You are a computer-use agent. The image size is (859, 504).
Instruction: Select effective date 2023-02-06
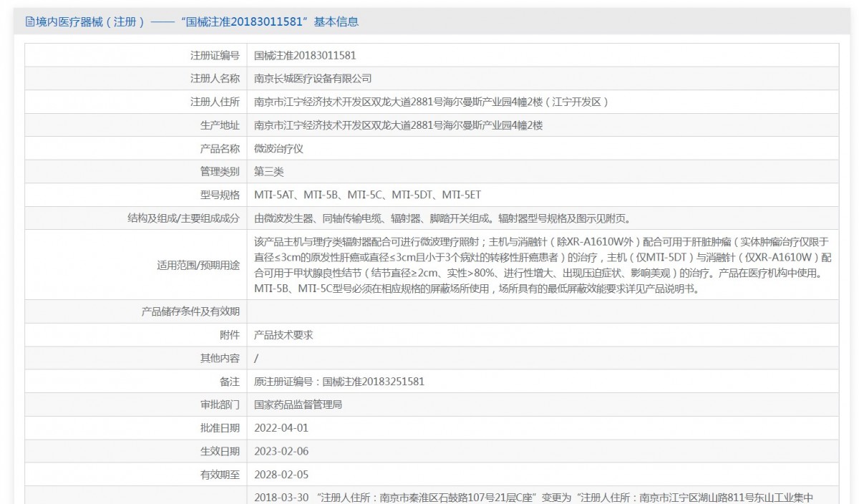[282, 451]
